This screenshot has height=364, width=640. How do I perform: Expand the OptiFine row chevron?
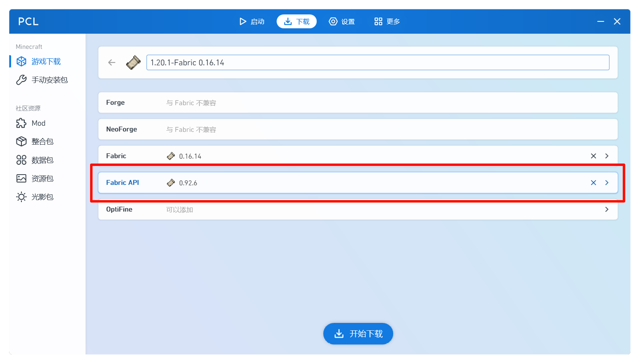(607, 210)
